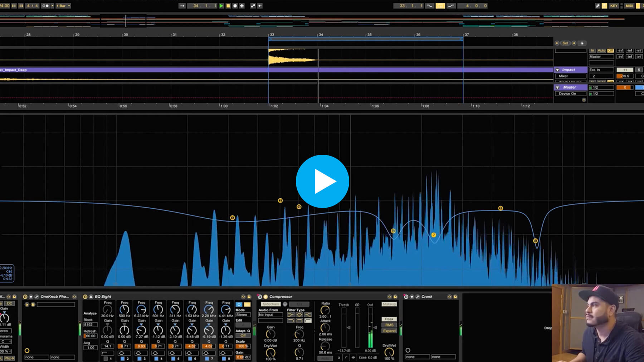Click the arrangement record button
Image resolution: width=644 pixels, height=362 pixels.
point(235,6)
